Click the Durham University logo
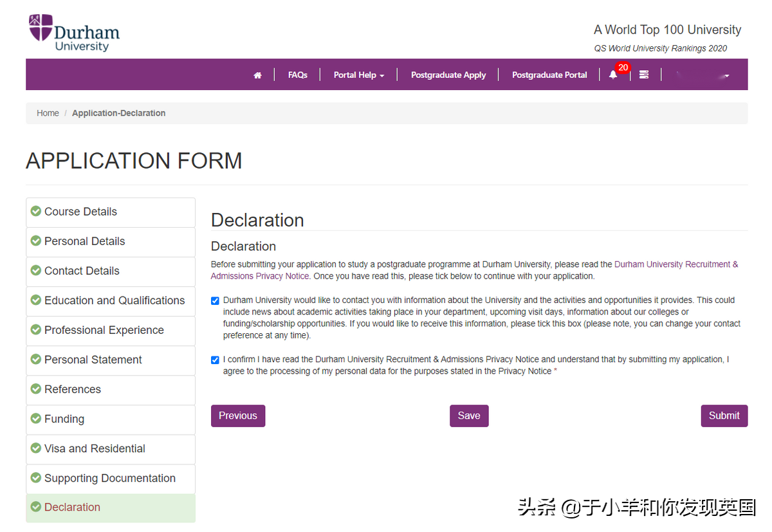772x532 pixels. coord(74,33)
